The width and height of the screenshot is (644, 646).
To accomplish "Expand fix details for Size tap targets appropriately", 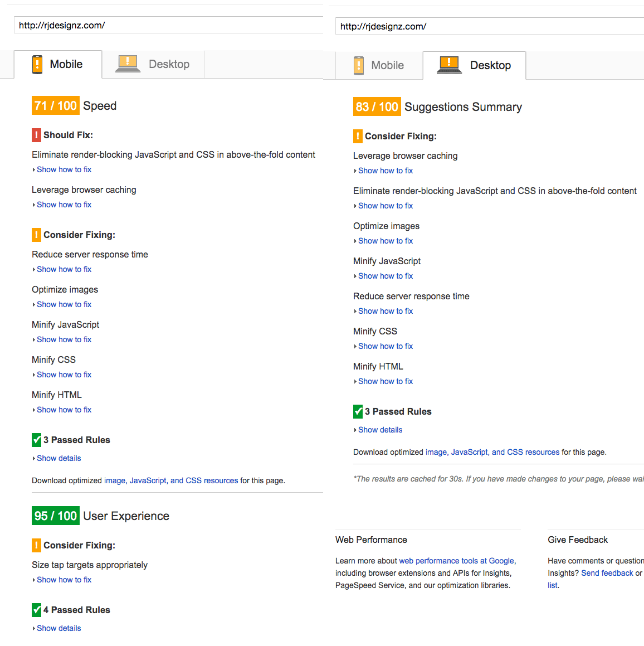I will (64, 580).
